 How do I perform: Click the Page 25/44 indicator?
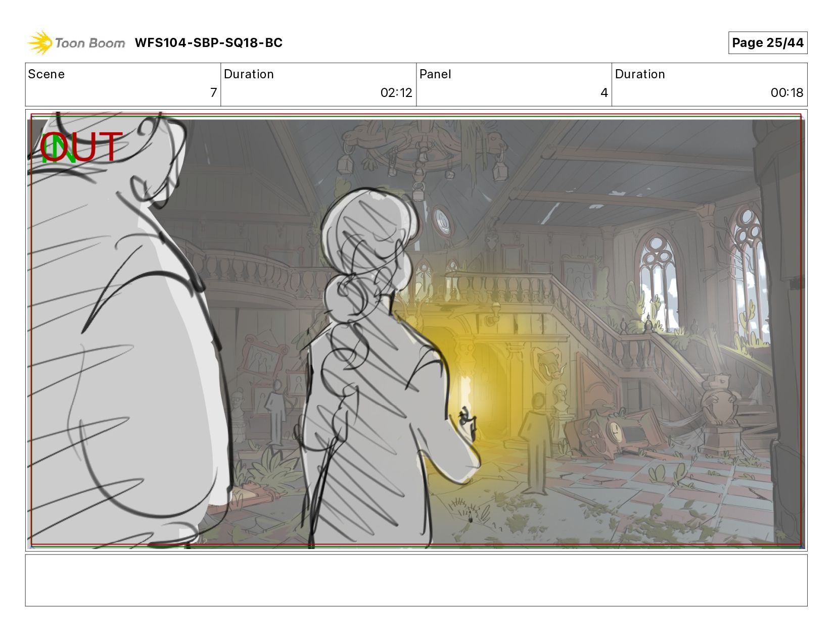tap(767, 43)
